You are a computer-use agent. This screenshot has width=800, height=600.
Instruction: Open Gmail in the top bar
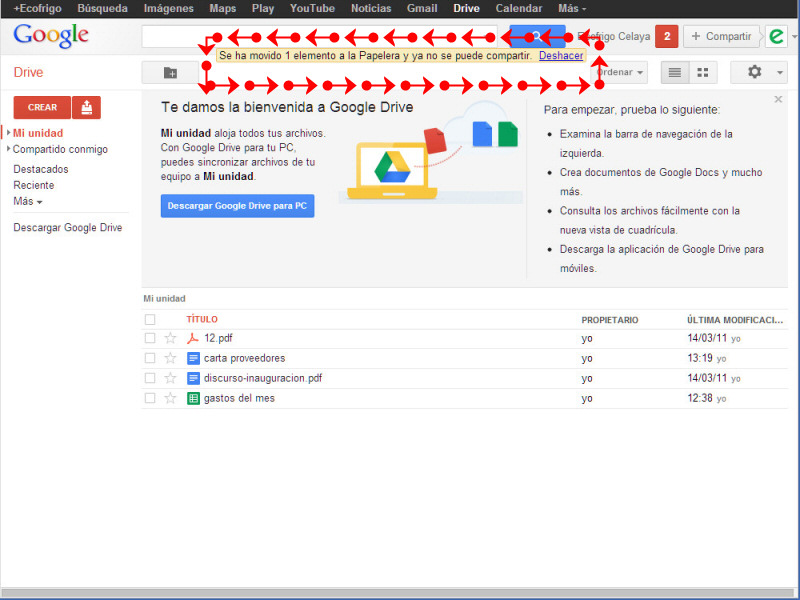coord(422,8)
